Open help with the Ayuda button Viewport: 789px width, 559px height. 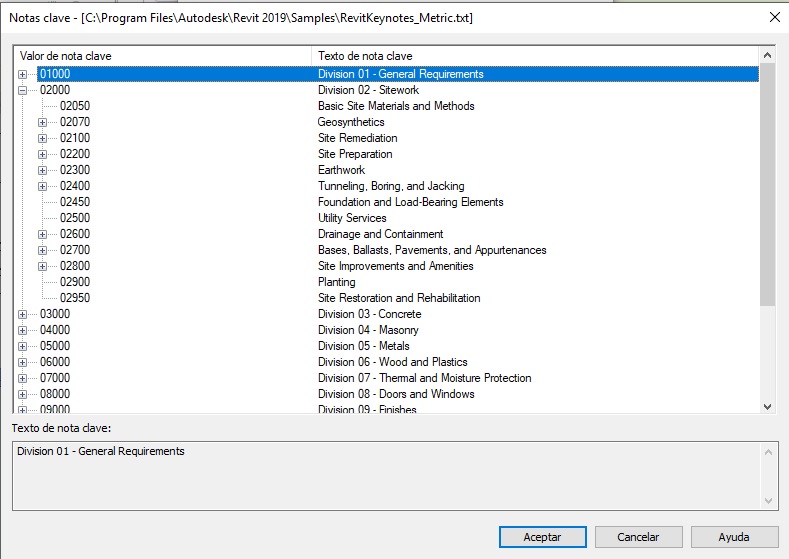tap(734, 537)
